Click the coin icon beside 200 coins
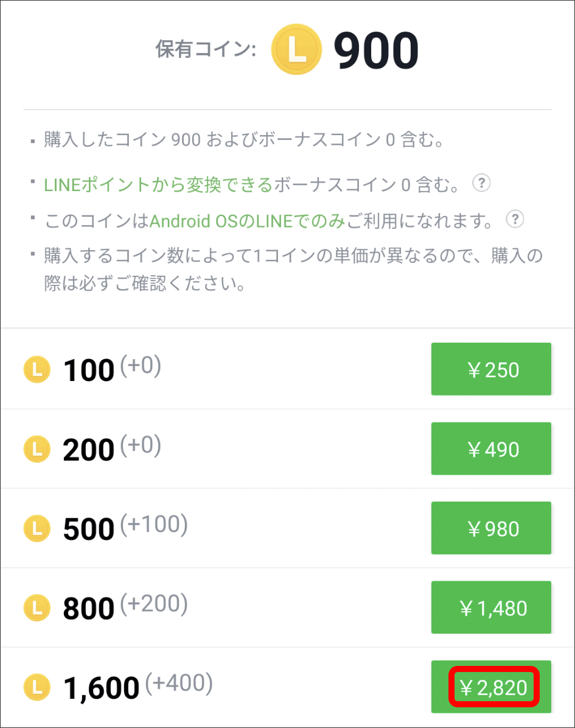This screenshot has width=575, height=728. [37, 449]
